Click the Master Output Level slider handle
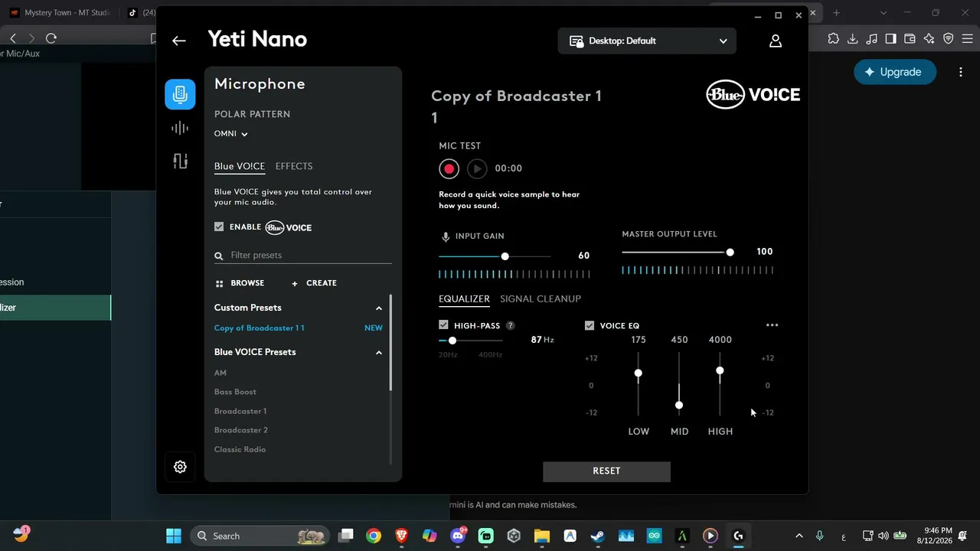The width and height of the screenshot is (980, 551). 730,253
